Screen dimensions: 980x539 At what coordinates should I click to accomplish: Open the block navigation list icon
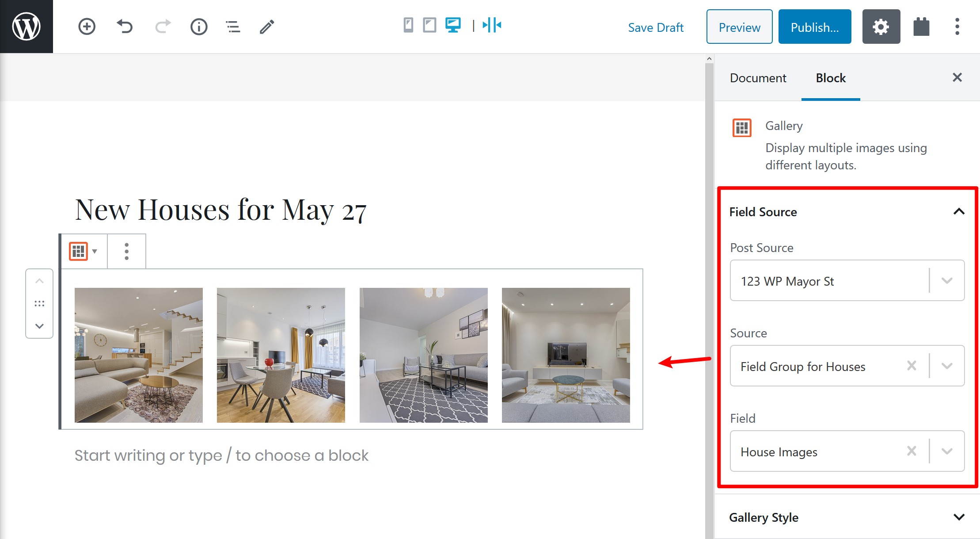click(233, 27)
